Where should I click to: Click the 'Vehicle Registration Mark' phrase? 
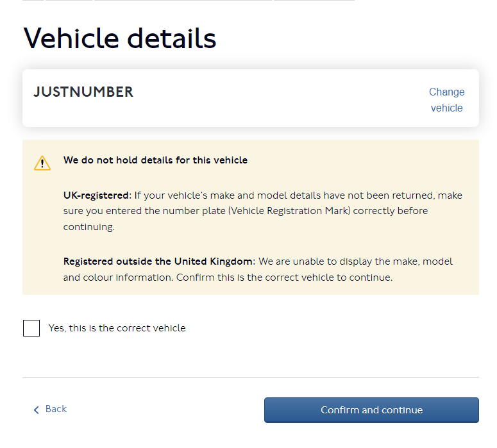(287, 211)
